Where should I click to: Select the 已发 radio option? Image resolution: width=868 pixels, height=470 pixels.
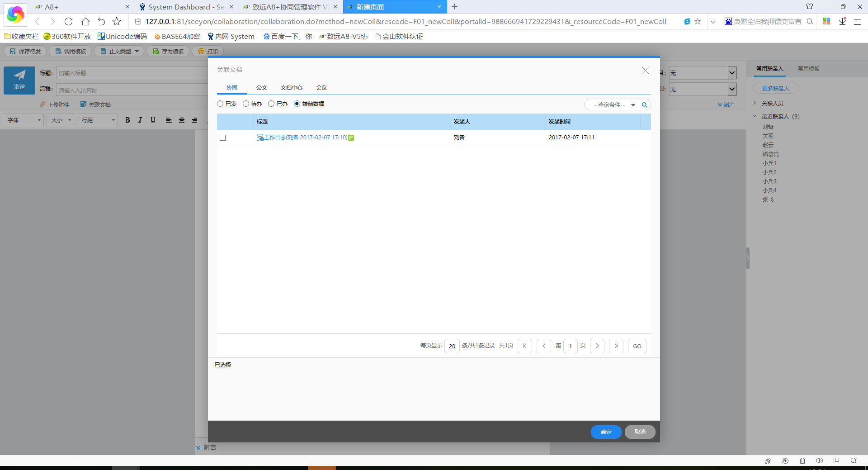(220, 104)
